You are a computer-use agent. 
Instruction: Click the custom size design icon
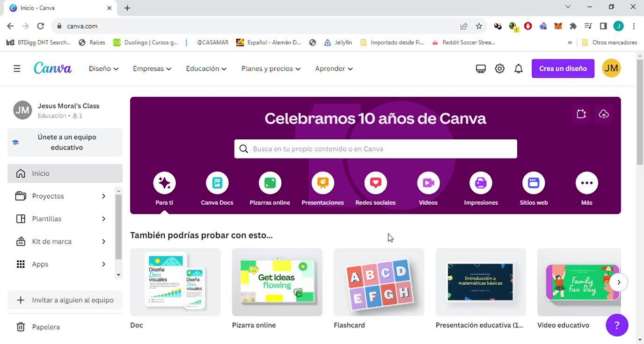[x=581, y=114]
